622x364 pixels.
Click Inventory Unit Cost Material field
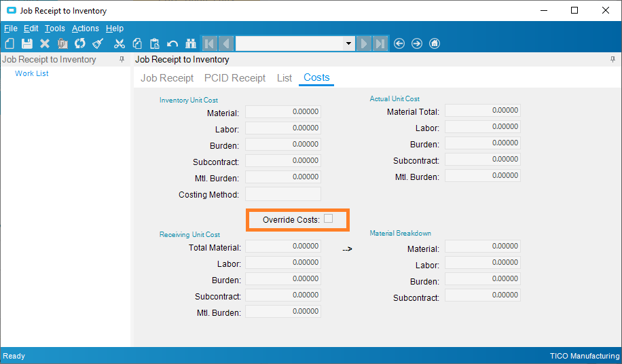[283, 112]
